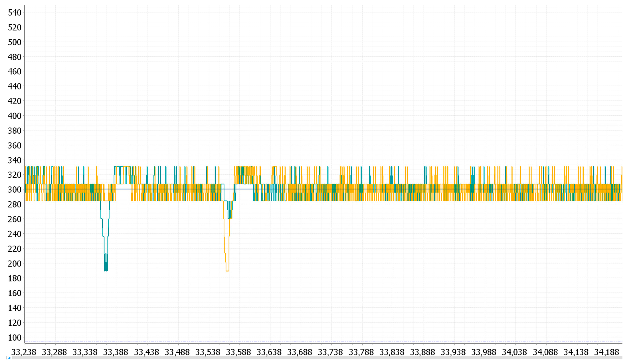Click the 300 y-axis label
Screen dimensions: 629x364
click(15, 190)
